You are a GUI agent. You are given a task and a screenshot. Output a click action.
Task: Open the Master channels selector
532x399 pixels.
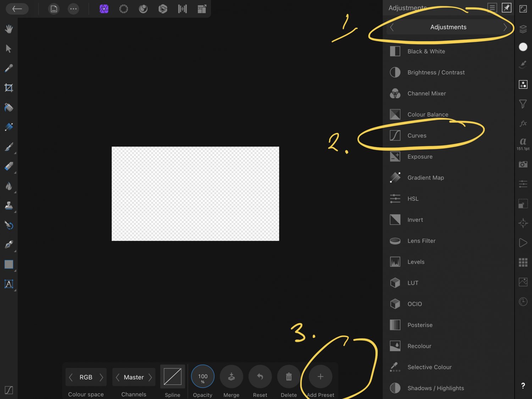[x=134, y=377]
